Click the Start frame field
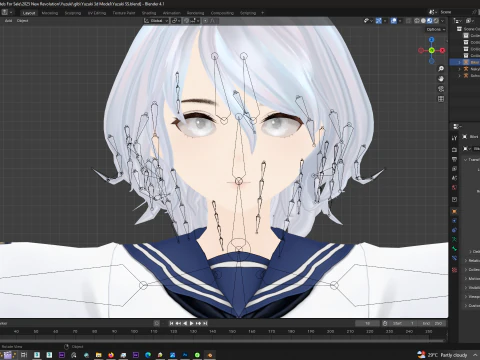480x360 pixels. [x=403, y=323]
